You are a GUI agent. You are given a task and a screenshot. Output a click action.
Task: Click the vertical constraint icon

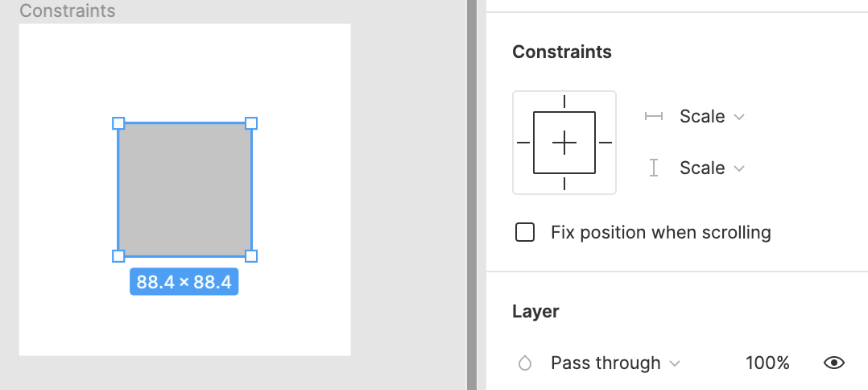click(654, 168)
